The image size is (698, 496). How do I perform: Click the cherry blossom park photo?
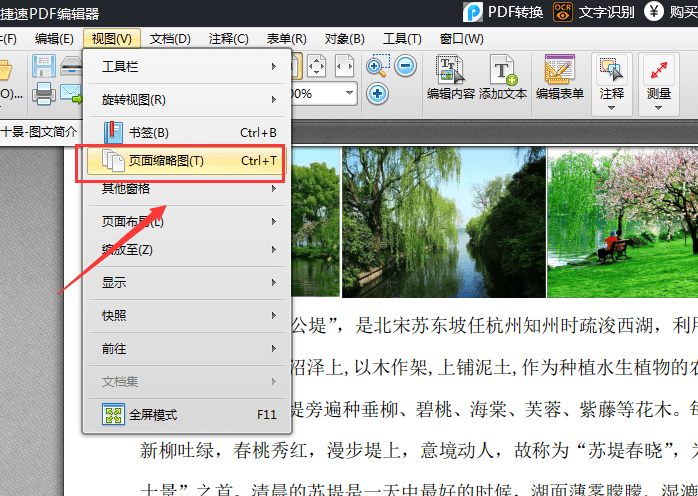click(x=622, y=222)
